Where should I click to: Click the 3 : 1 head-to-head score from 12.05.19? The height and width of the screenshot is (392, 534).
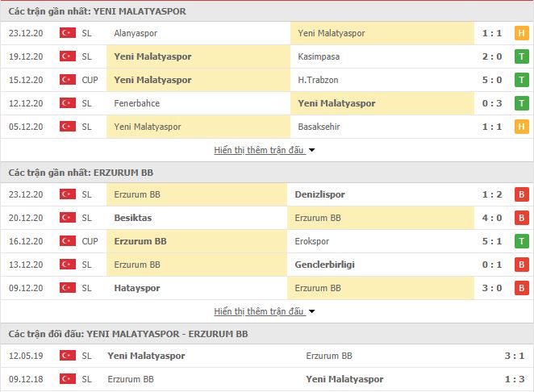click(515, 356)
